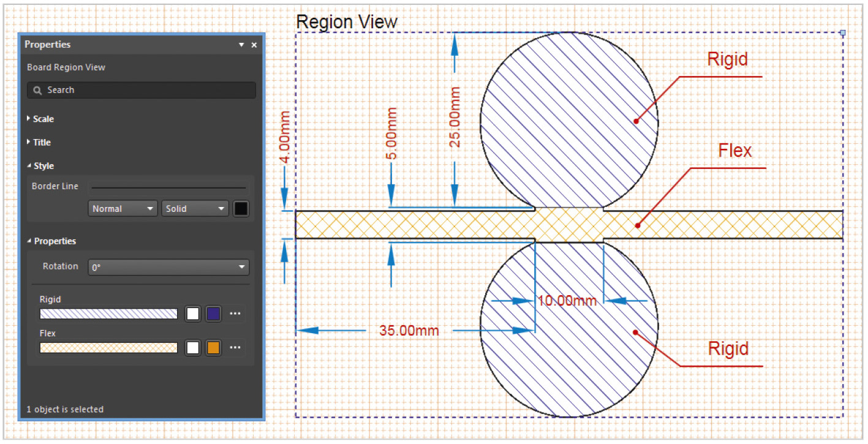Collapse the Style section
This screenshot has width=868, height=444.
(x=40, y=166)
